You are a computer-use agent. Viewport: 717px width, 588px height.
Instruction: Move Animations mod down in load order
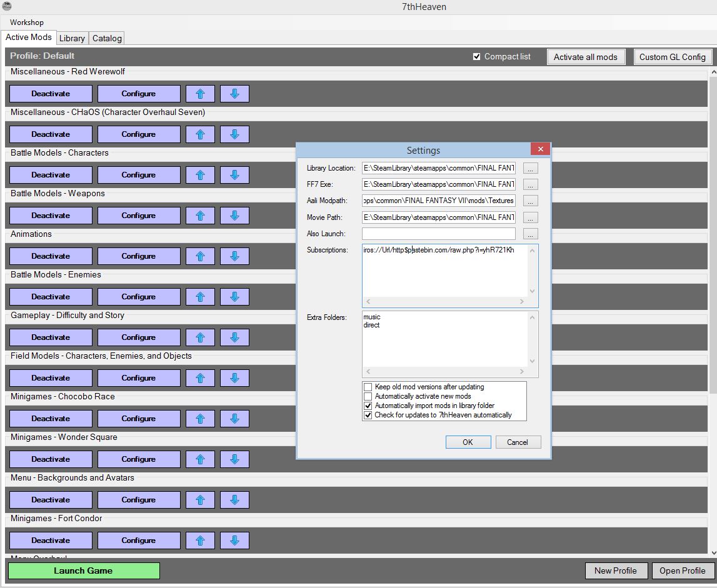point(234,256)
